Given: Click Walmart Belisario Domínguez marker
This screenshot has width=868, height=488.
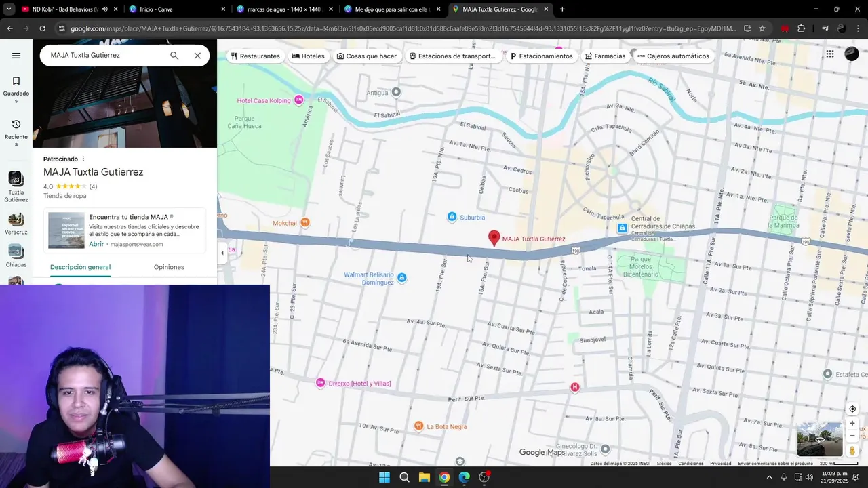Looking at the screenshot, I should click(402, 278).
